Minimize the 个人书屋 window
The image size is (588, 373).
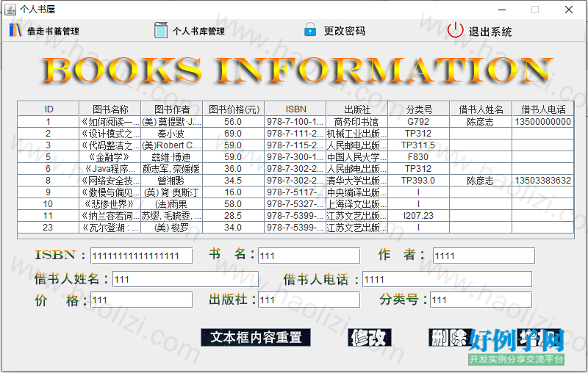[502, 10]
